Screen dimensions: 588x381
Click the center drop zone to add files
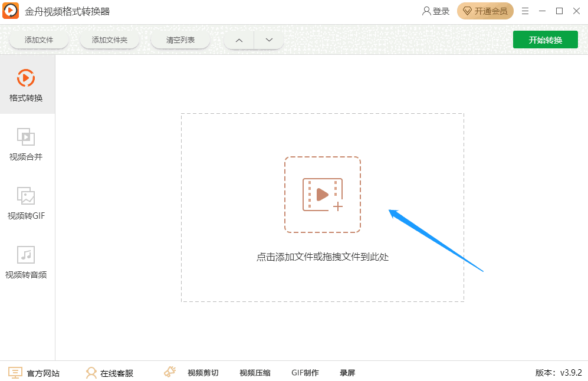(322, 195)
